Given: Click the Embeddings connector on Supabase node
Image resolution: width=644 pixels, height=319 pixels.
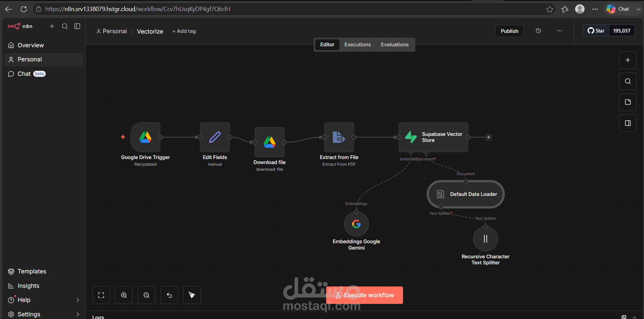Looking at the screenshot, I should 411,152.
